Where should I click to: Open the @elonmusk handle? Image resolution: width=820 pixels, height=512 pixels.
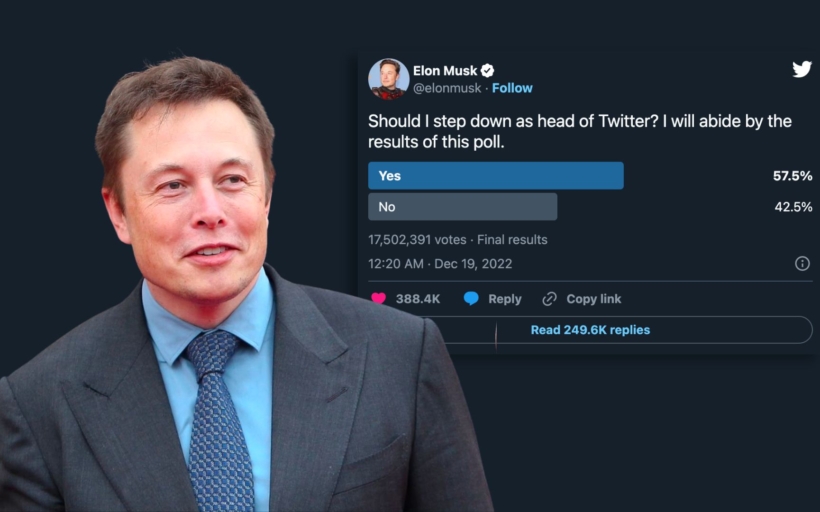pyautogui.click(x=447, y=88)
